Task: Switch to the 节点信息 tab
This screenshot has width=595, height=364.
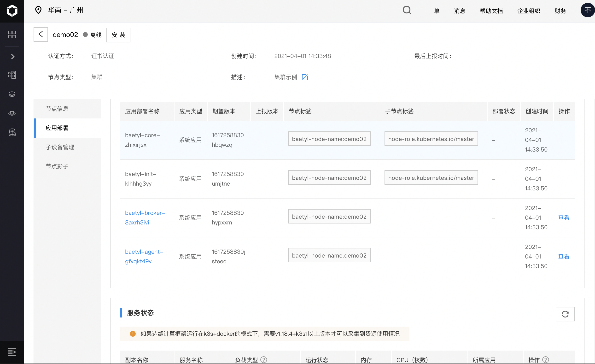Action: click(67, 109)
